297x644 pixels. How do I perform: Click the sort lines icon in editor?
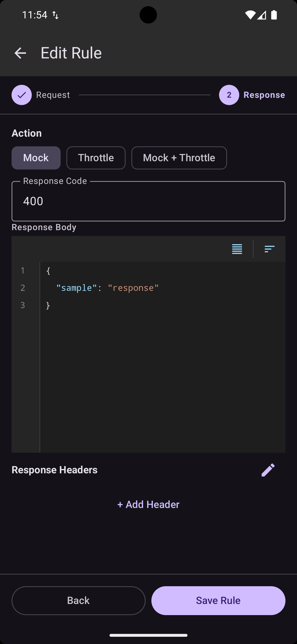point(269,249)
